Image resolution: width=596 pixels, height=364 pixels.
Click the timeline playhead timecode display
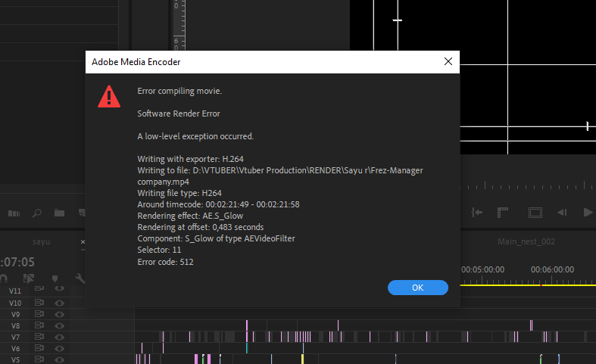tap(17, 262)
